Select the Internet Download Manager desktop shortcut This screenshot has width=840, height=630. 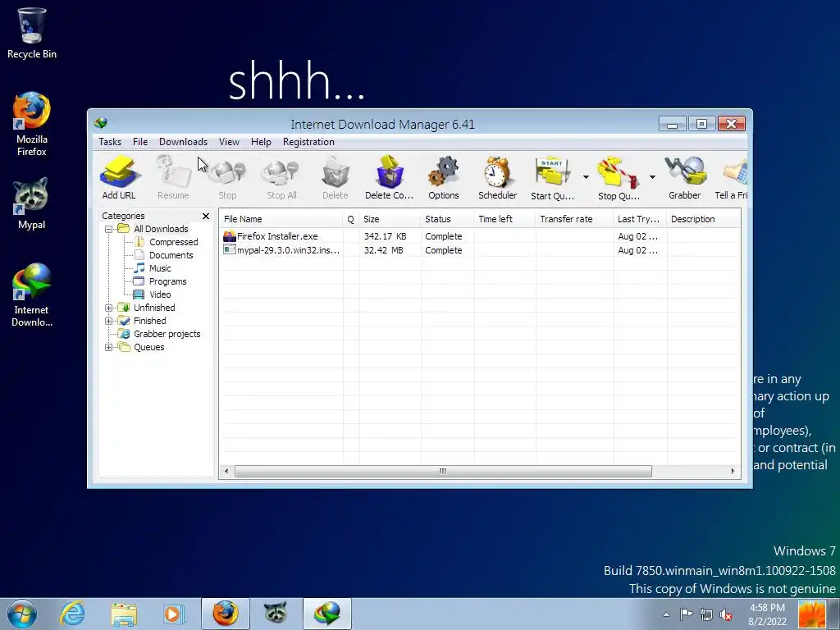click(32, 294)
